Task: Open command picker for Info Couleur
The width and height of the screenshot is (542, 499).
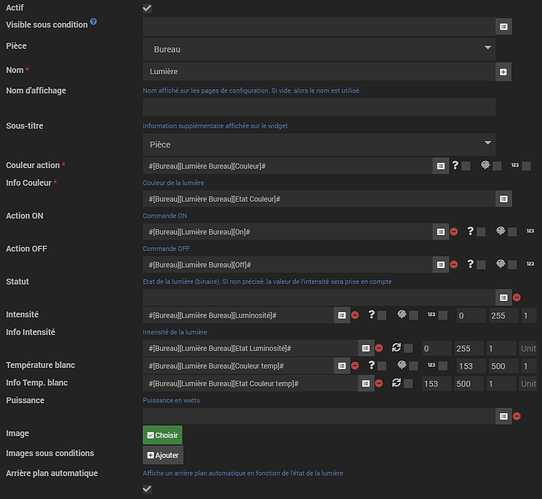Action: pos(503,199)
